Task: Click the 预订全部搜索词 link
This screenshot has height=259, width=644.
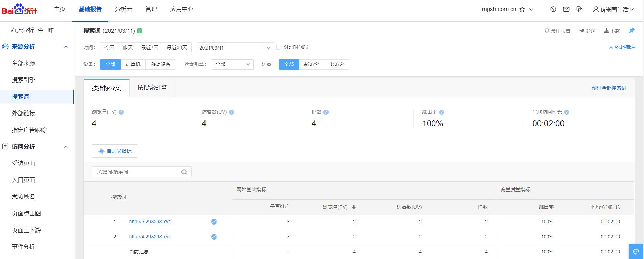Action: point(609,88)
